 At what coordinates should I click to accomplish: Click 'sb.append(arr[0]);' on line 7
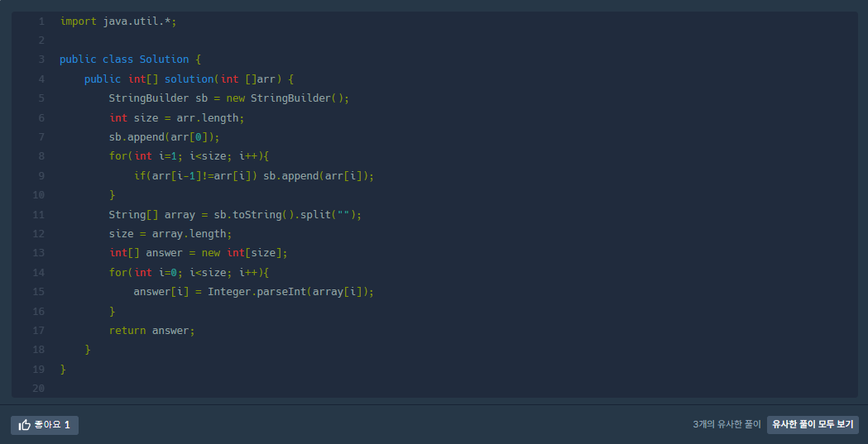click(165, 137)
